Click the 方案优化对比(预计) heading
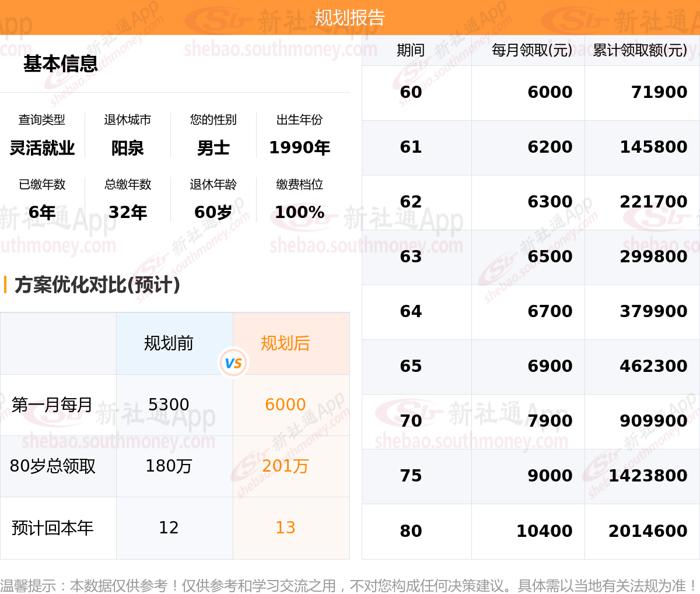The width and height of the screenshot is (700, 594). [97, 284]
